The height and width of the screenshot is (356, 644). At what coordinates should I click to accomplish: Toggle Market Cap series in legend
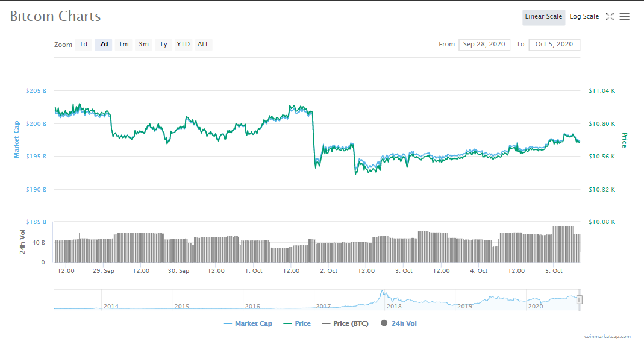(x=248, y=323)
